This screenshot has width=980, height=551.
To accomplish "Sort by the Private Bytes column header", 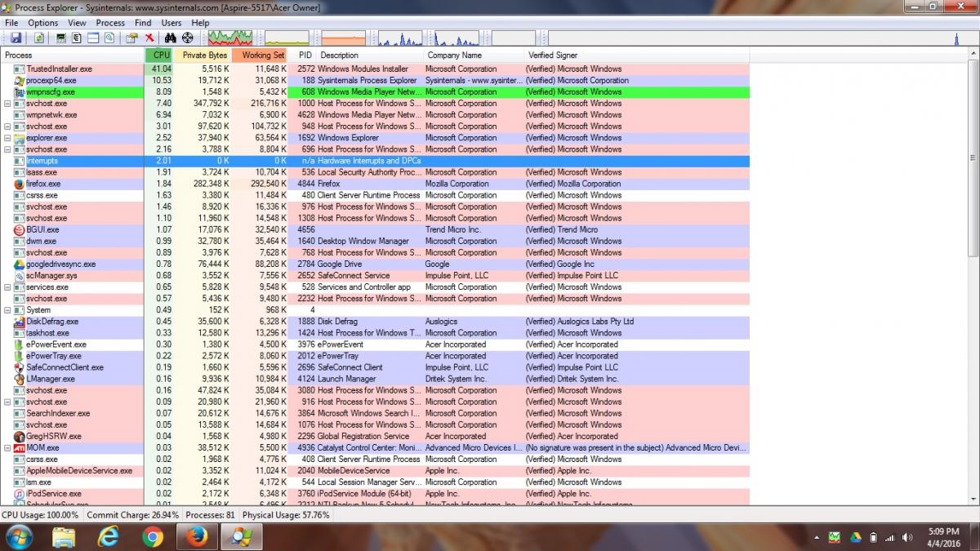I will tap(203, 56).
